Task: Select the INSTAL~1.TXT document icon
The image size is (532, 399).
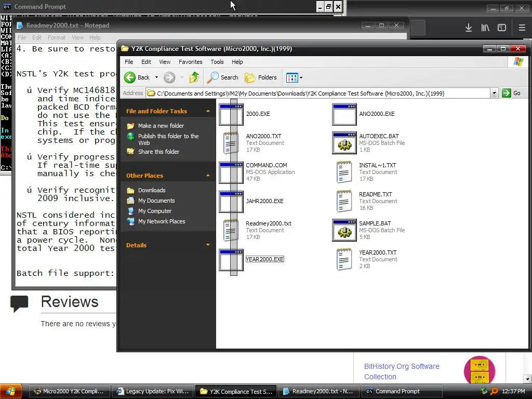Action: (x=344, y=172)
